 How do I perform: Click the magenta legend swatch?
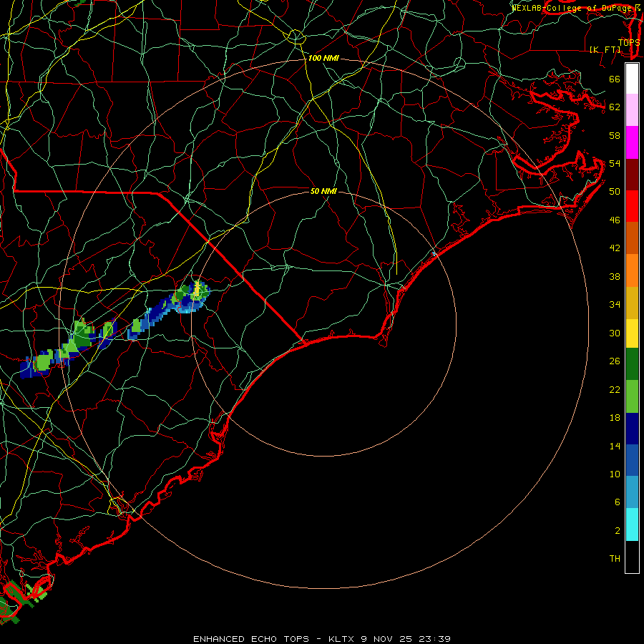click(x=632, y=142)
